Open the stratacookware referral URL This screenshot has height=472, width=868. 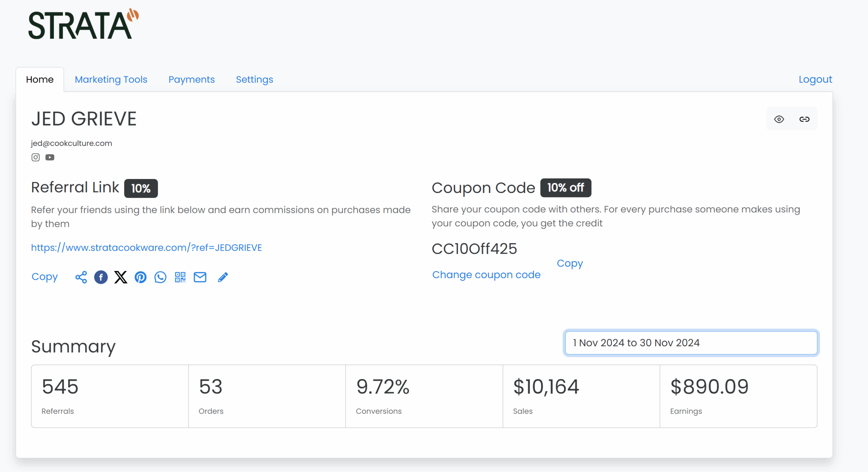pos(146,248)
